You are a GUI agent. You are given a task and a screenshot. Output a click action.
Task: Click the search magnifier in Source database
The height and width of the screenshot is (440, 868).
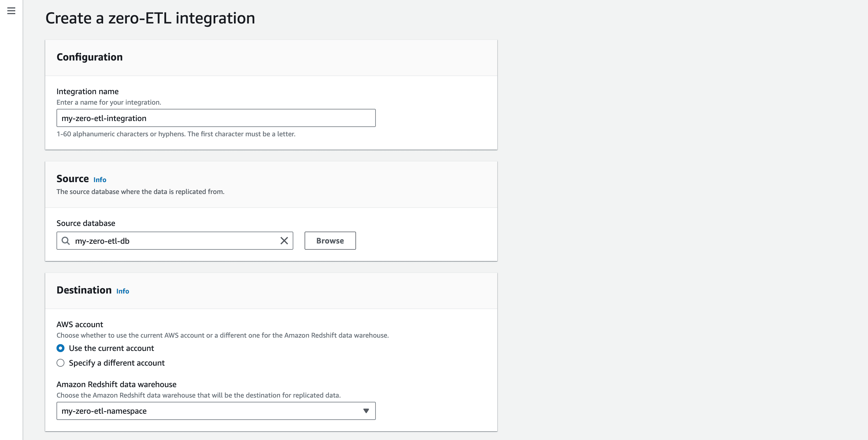pyautogui.click(x=66, y=241)
